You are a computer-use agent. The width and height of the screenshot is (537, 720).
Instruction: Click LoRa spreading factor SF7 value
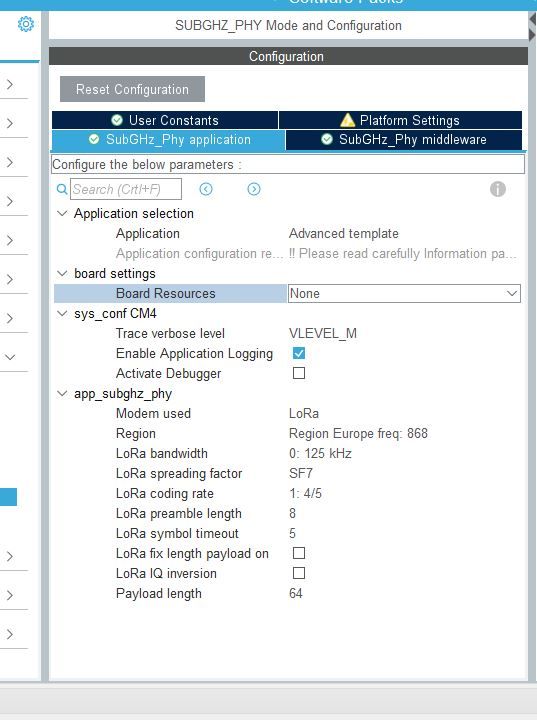pos(301,473)
